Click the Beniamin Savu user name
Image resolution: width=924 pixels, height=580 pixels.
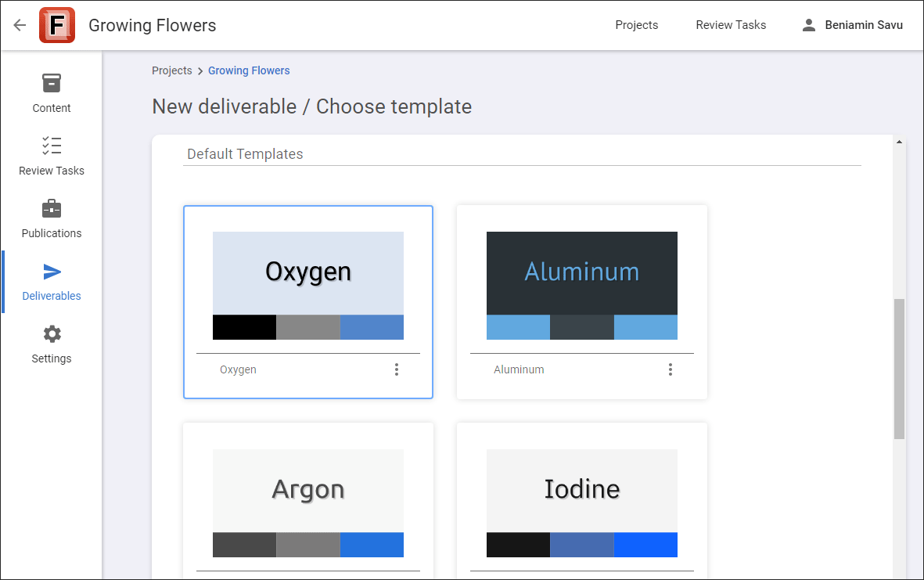click(x=864, y=25)
